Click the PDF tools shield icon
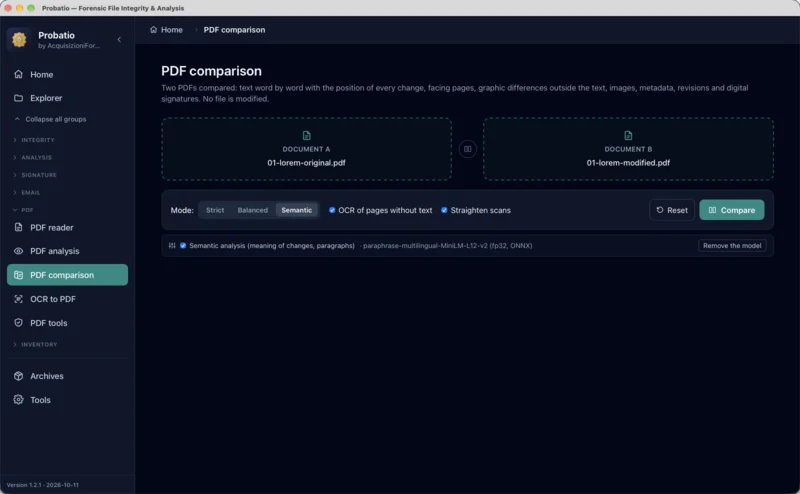The width and height of the screenshot is (800, 494). [18, 323]
